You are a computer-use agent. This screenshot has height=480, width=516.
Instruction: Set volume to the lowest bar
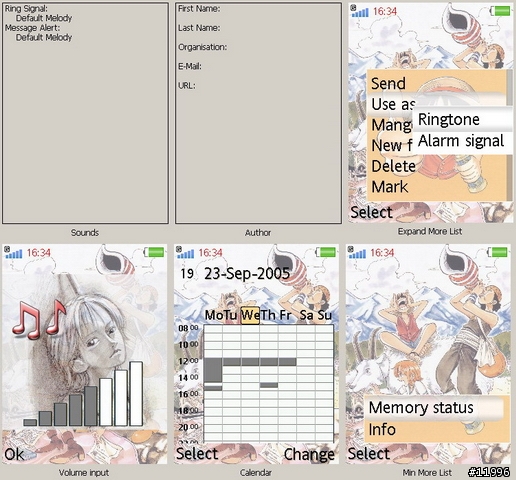pyautogui.click(x=30, y=423)
